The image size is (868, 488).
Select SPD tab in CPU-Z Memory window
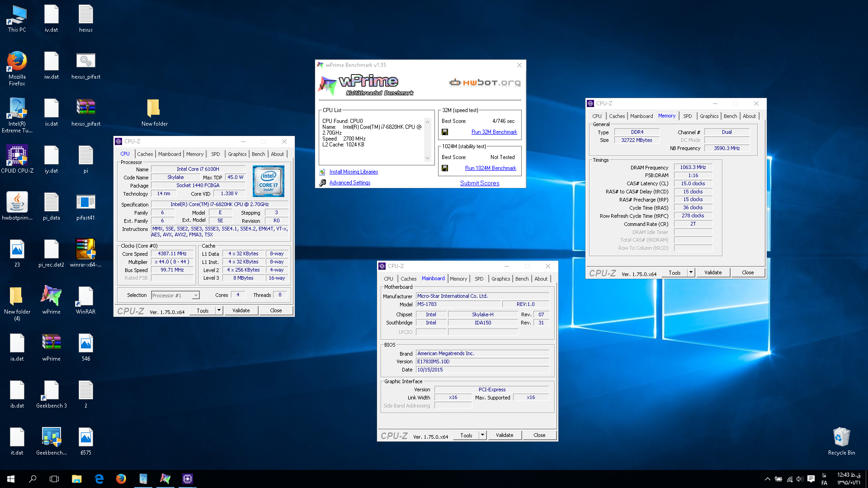click(687, 116)
